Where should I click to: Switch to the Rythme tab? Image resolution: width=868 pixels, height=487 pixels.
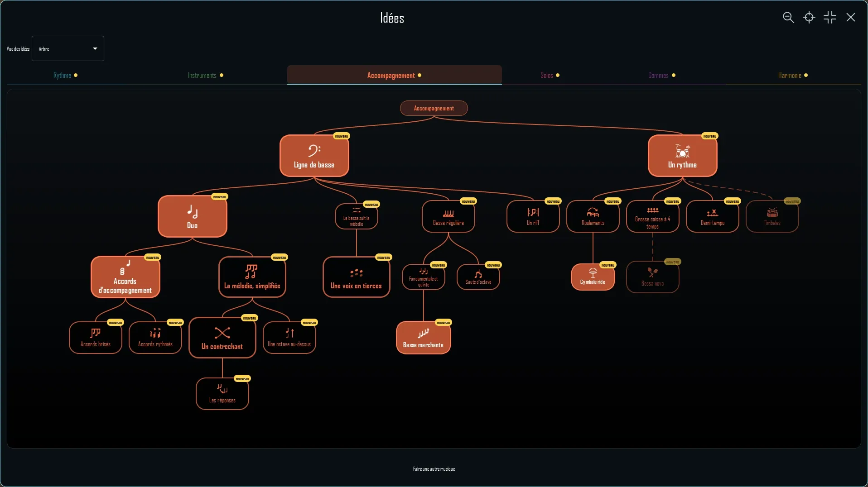(x=65, y=76)
